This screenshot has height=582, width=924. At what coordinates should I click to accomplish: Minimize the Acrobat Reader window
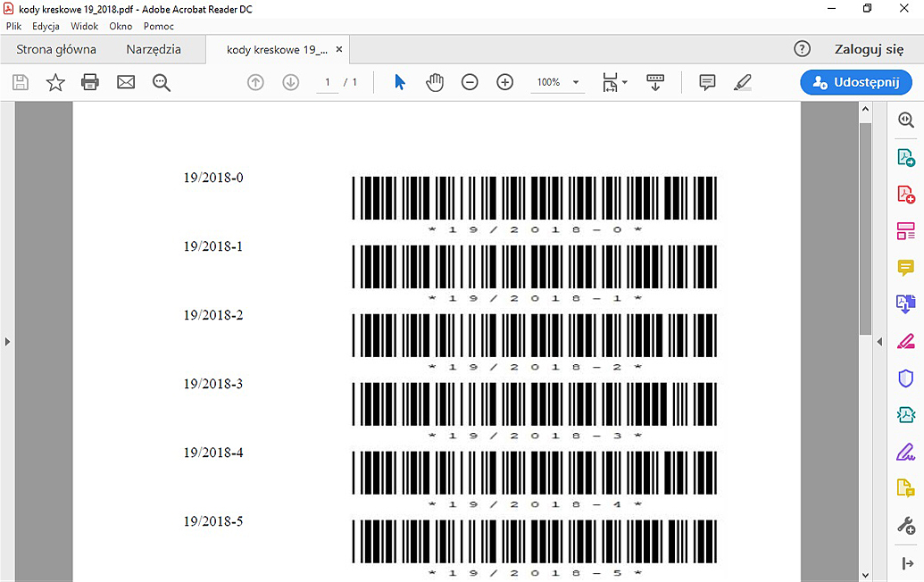(831, 8)
